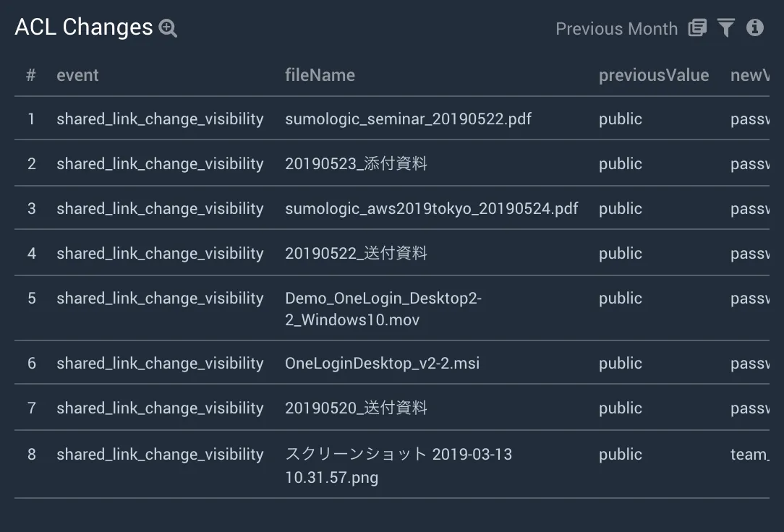
Task: Select the 20190523_添付資料 file cell
Action: 356,163
